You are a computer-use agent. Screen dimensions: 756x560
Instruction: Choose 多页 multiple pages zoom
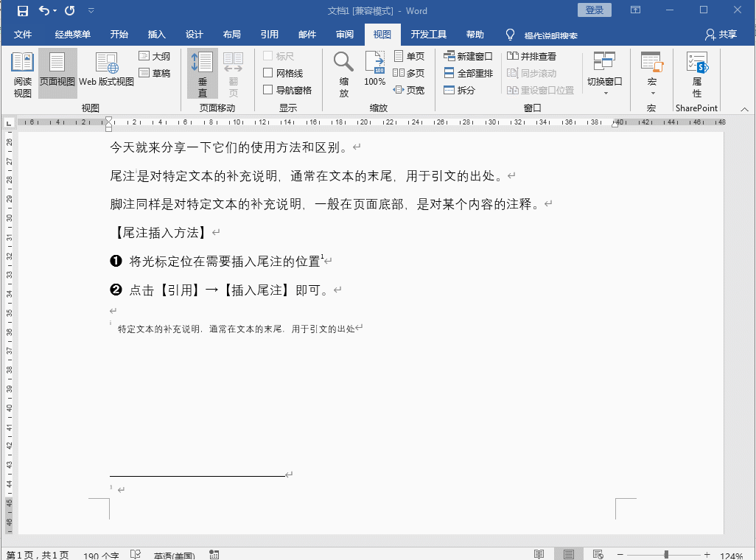pos(410,74)
